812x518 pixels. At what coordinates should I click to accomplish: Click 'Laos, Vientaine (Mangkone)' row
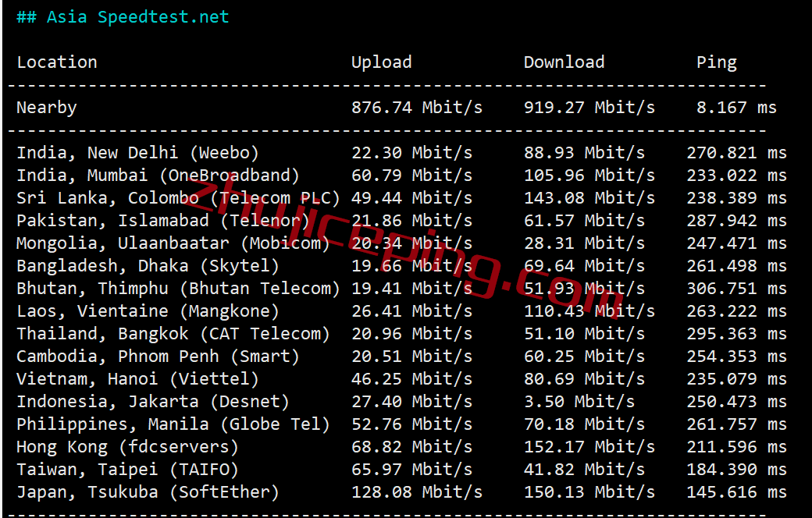point(148,311)
